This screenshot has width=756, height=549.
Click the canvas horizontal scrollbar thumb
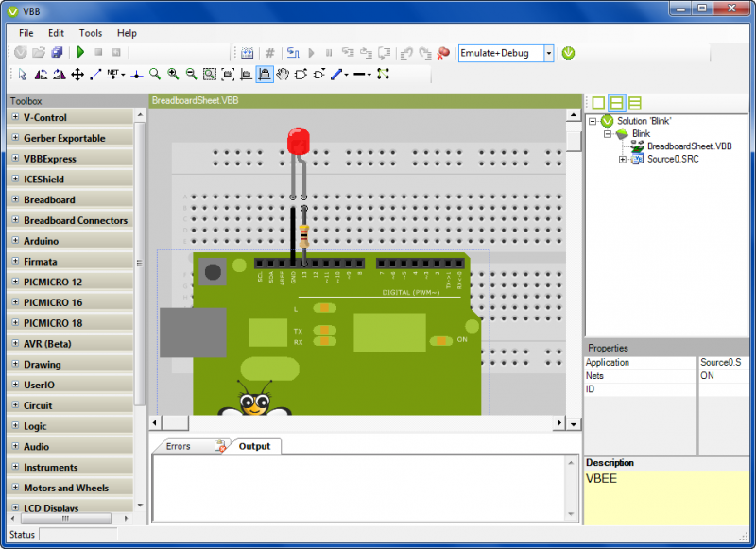(176, 423)
